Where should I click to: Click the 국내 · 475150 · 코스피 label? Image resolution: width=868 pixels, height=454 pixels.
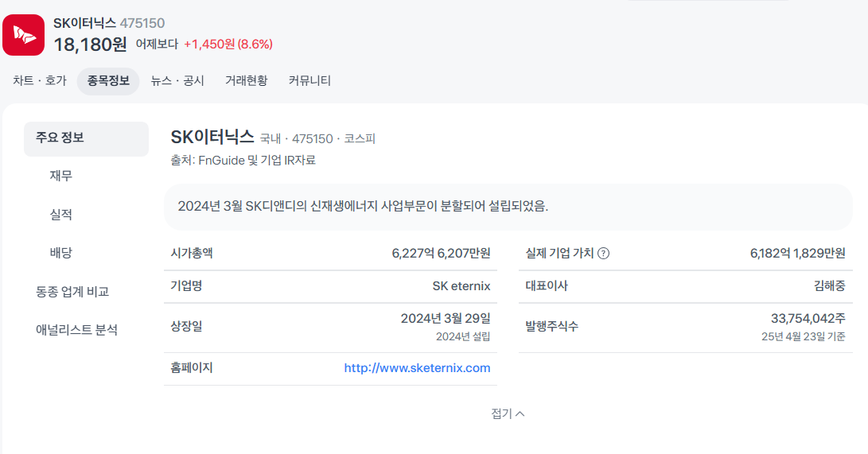[317, 139]
